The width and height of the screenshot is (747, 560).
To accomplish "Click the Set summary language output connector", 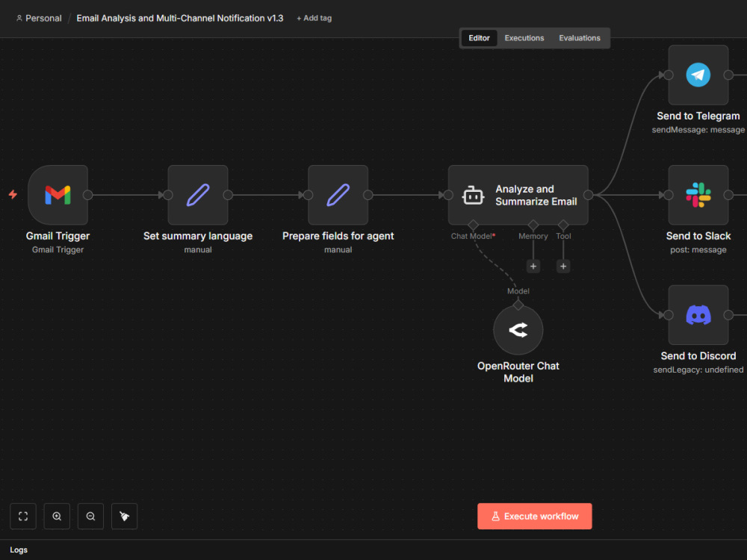I will click(x=228, y=195).
